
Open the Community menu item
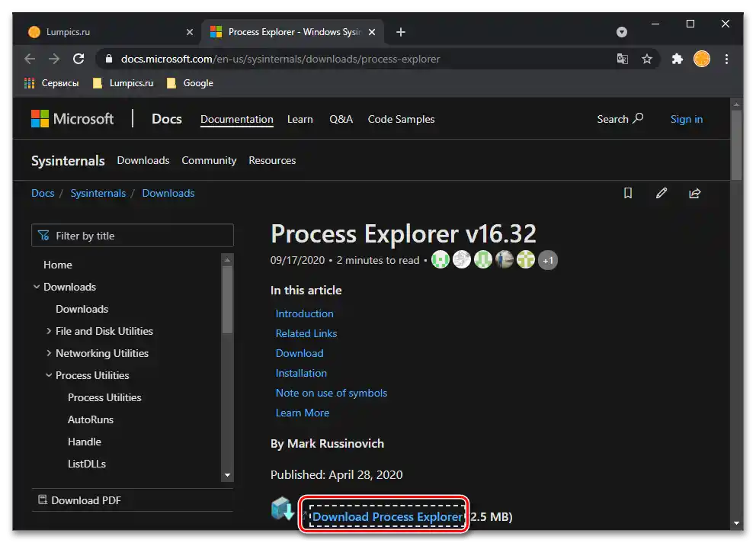209,160
